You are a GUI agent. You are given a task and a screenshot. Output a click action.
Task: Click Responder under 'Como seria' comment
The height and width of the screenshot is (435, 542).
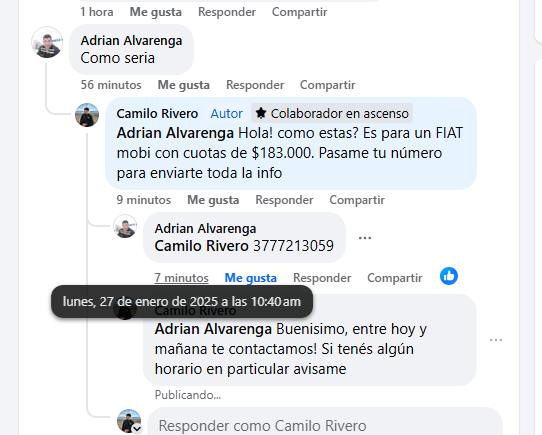255,85
